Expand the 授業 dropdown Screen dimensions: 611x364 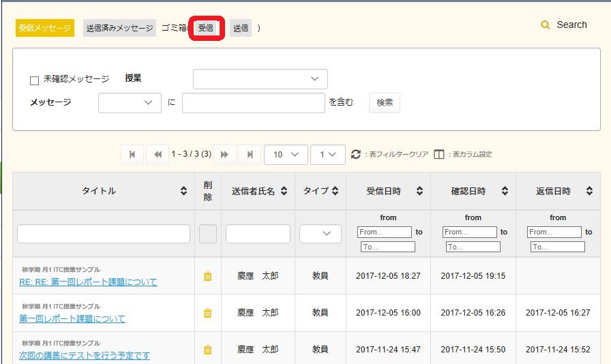point(260,79)
